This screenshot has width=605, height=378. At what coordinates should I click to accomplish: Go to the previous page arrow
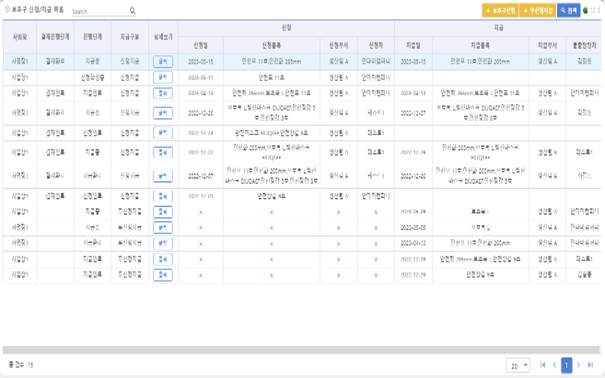[554, 365]
